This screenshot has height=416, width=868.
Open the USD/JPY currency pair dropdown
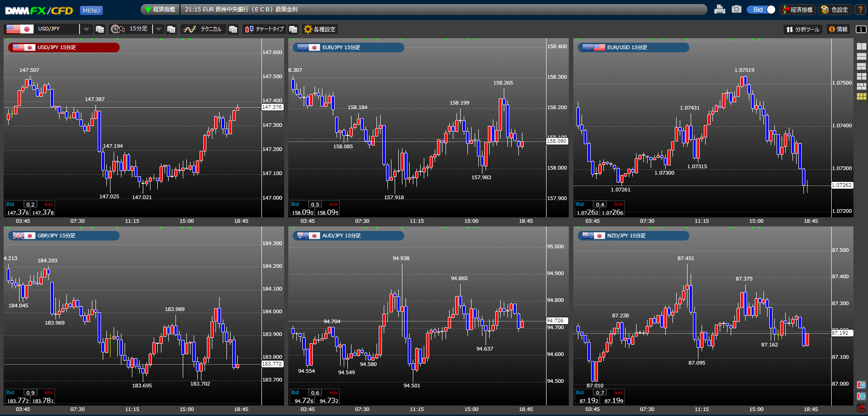click(x=86, y=29)
